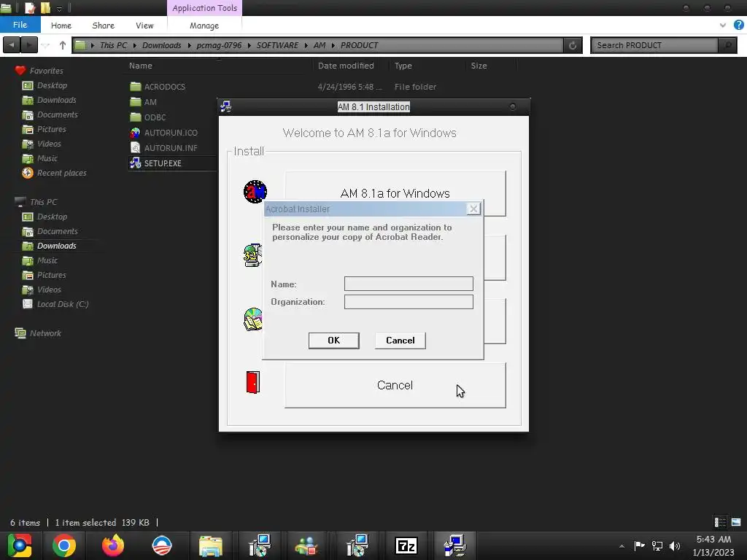
Task: Go back with the Explorer back arrow
Action: pyautogui.click(x=12, y=45)
